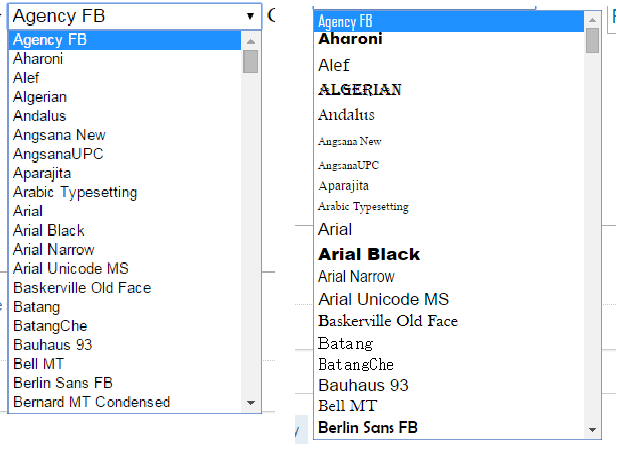Pick Arial Black in left list

[x=49, y=230]
